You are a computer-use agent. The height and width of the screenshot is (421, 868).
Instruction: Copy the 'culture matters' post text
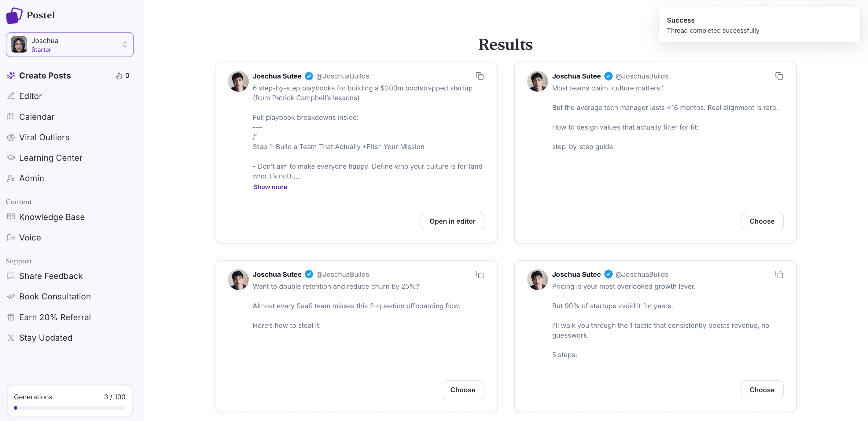[779, 76]
